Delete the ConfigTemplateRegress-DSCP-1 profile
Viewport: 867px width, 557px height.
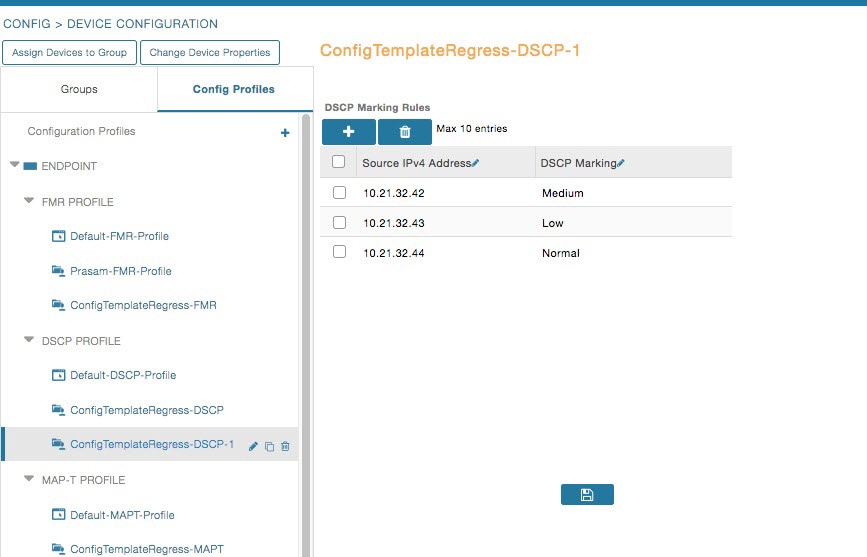pos(285,446)
